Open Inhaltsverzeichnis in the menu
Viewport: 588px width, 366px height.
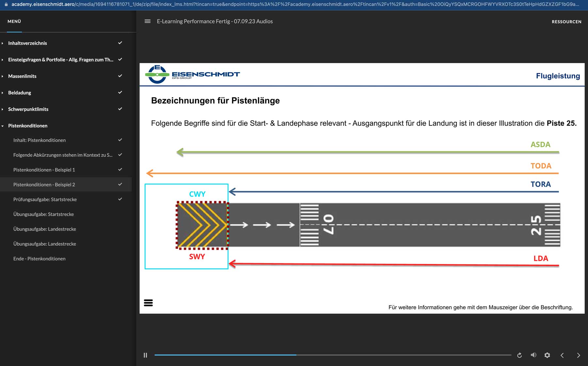point(27,43)
